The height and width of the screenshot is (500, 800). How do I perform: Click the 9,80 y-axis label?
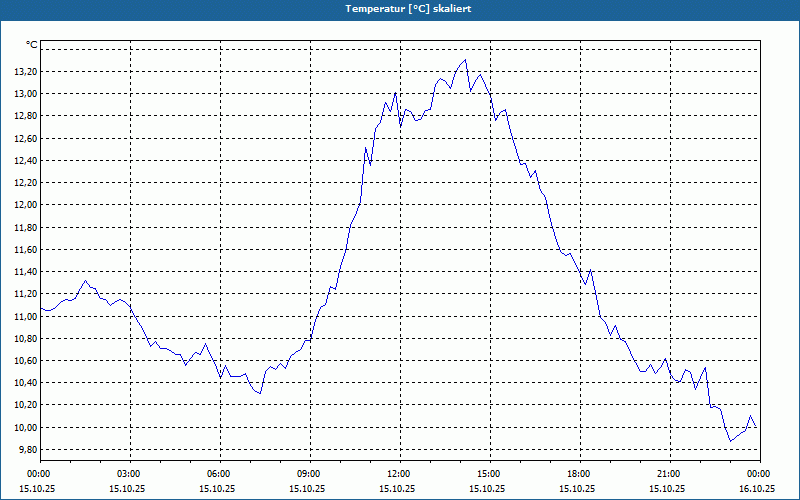(x=27, y=449)
